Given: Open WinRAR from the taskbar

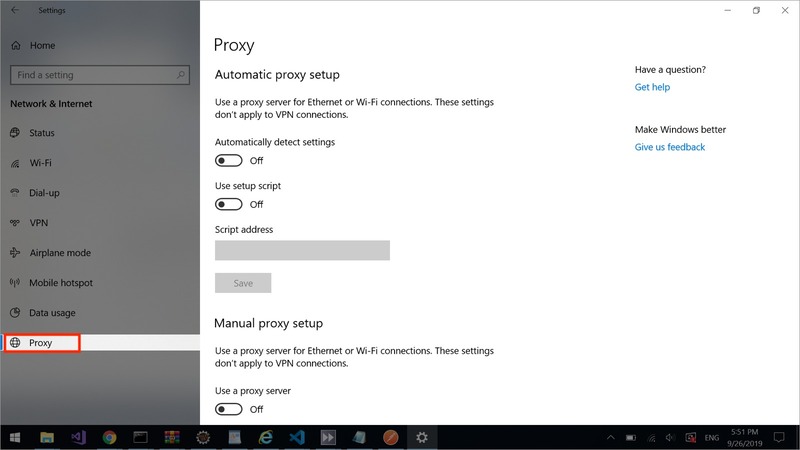Looking at the screenshot, I should [172, 437].
